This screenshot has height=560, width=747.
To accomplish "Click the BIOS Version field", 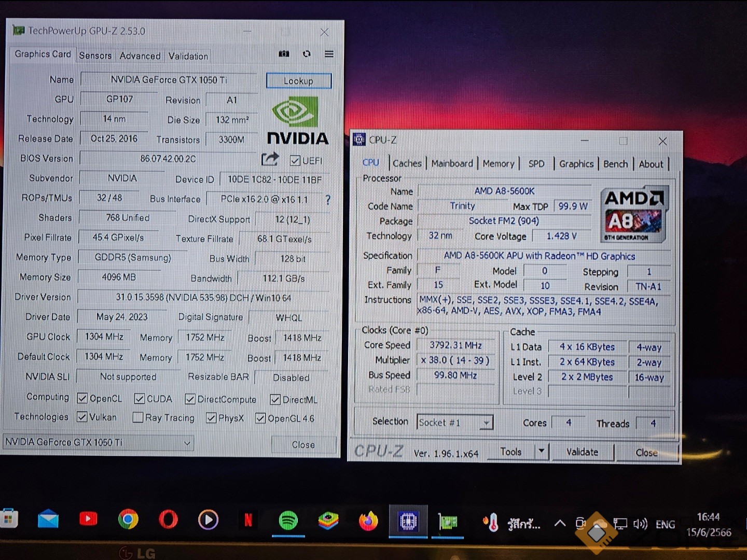I will pyautogui.click(x=168, y=159).
